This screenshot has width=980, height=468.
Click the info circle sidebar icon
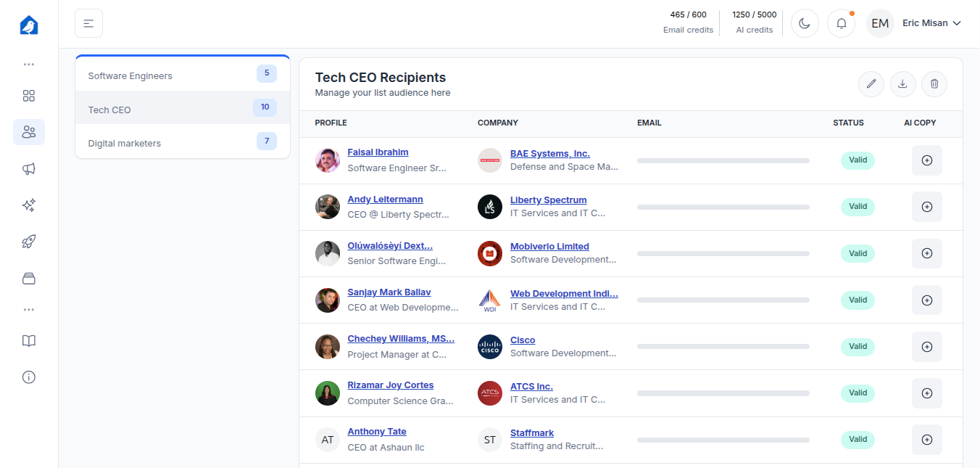(29, 377)
